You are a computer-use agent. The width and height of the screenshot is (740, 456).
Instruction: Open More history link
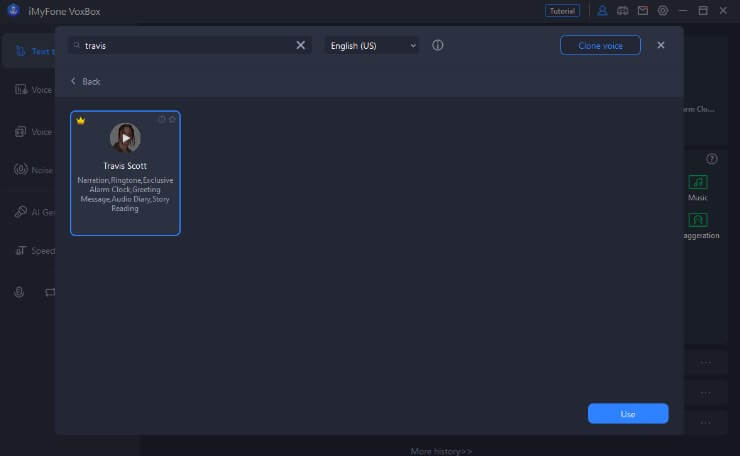[441, 451]
